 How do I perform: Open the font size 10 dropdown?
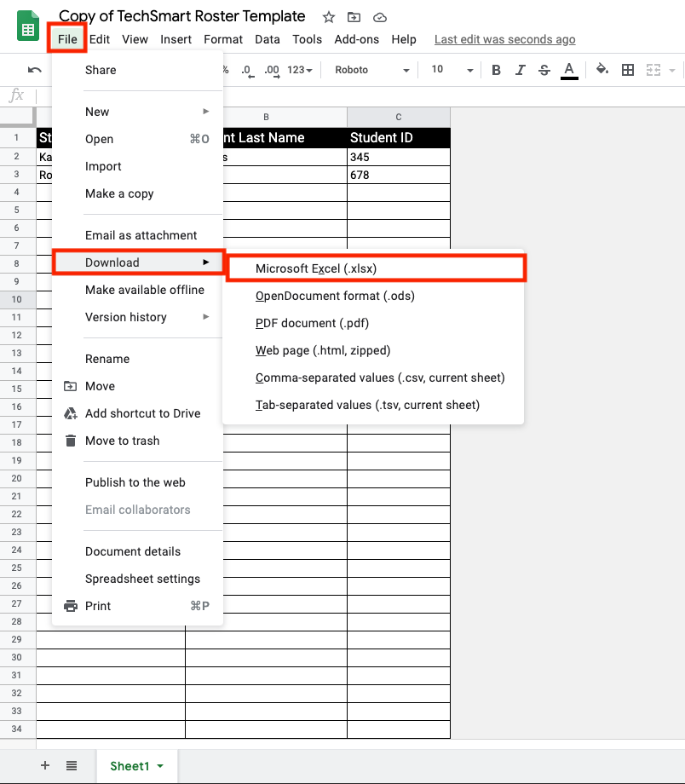pos(452,70)
